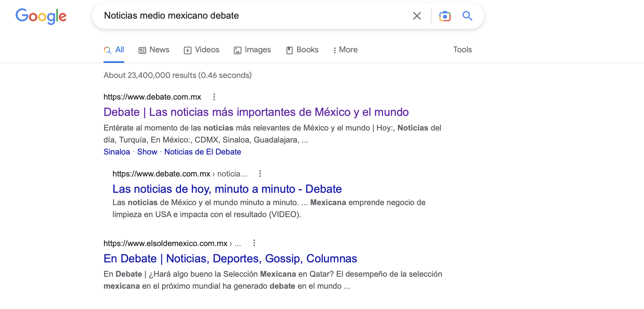Click the Google logo
This screenshot has height=309, width=644.
coord(41,16)
